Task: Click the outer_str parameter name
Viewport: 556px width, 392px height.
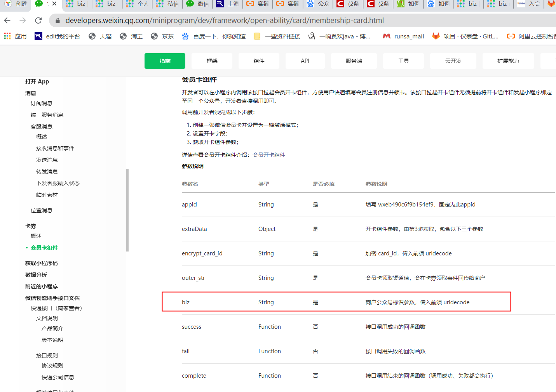Action: click(193, 278)
